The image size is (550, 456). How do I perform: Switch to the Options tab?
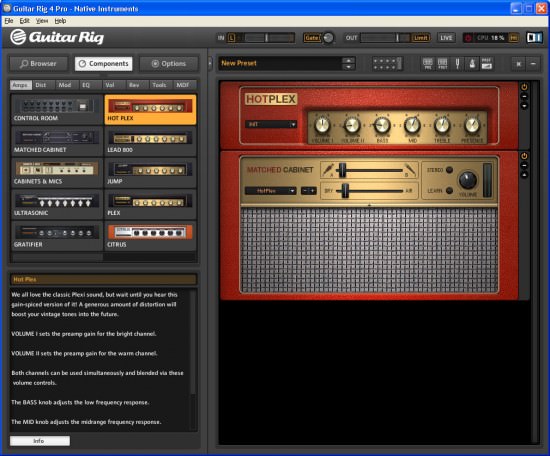pyautogui.click(x=169, y=64)
